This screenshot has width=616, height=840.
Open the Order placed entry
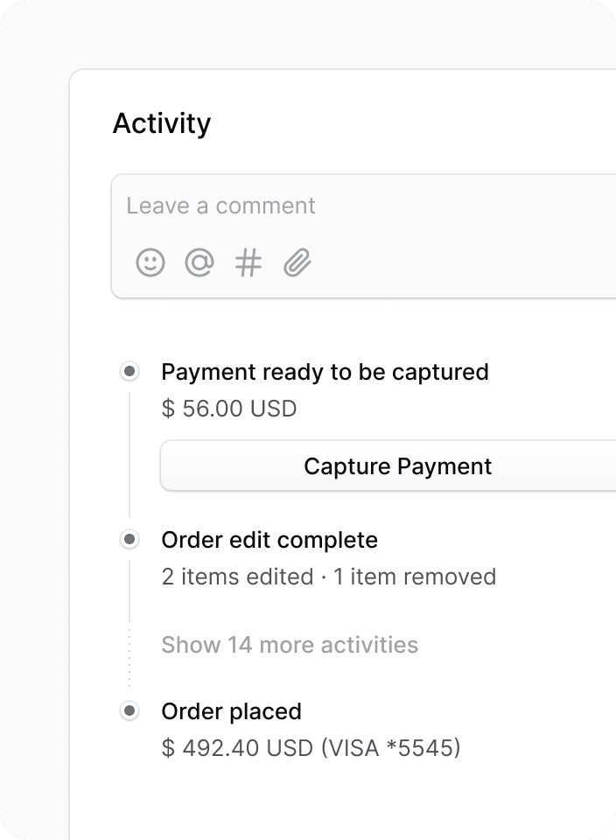point(231,712)
